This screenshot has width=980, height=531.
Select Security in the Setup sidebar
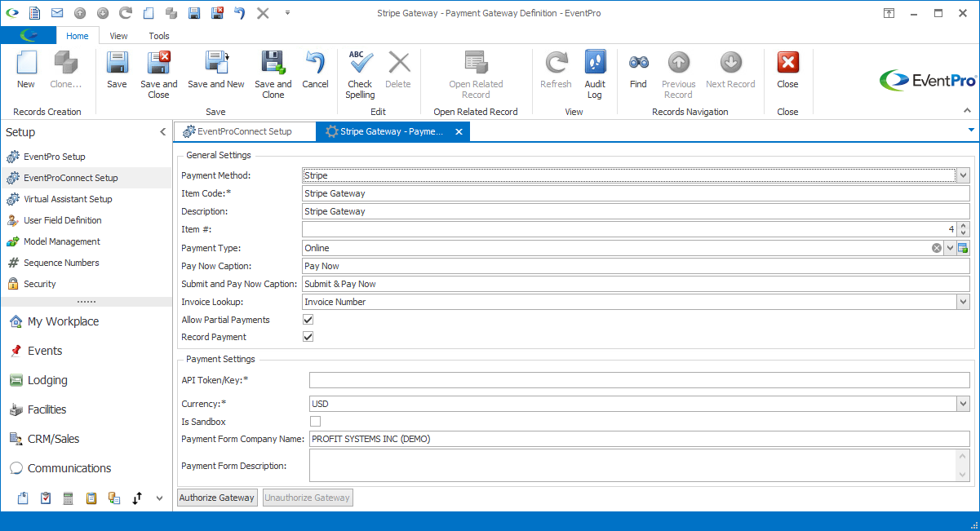(86, 284)
